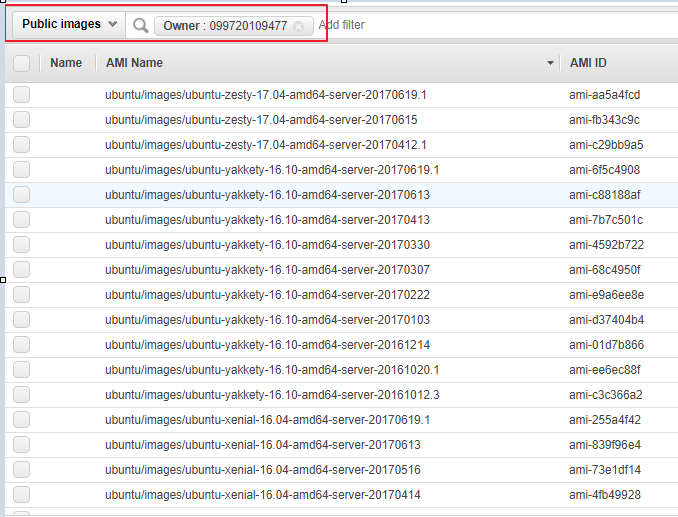Check the box for xenial-16.04 20170414
Image resolution: width=678 pixels, height=517 pixels.
(x=21, y=495)
